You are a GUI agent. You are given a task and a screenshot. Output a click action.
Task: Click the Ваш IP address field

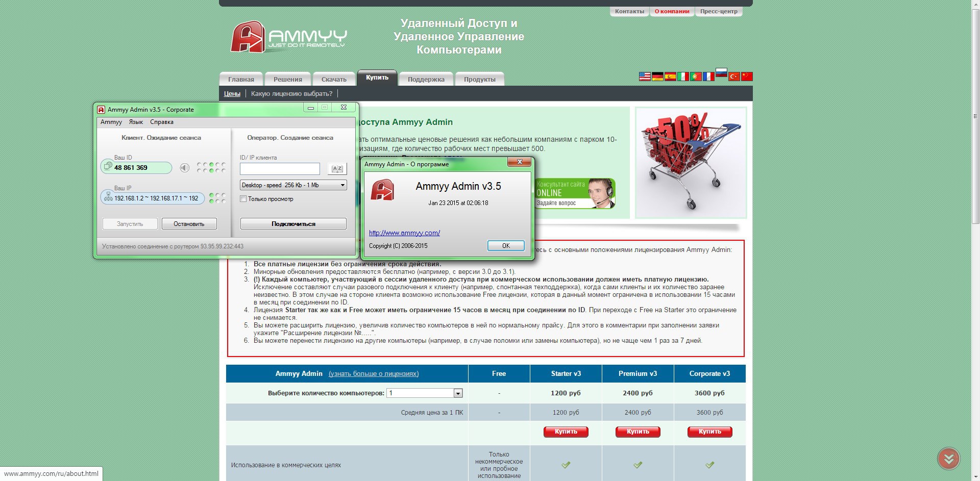click(x=153, y=198)
